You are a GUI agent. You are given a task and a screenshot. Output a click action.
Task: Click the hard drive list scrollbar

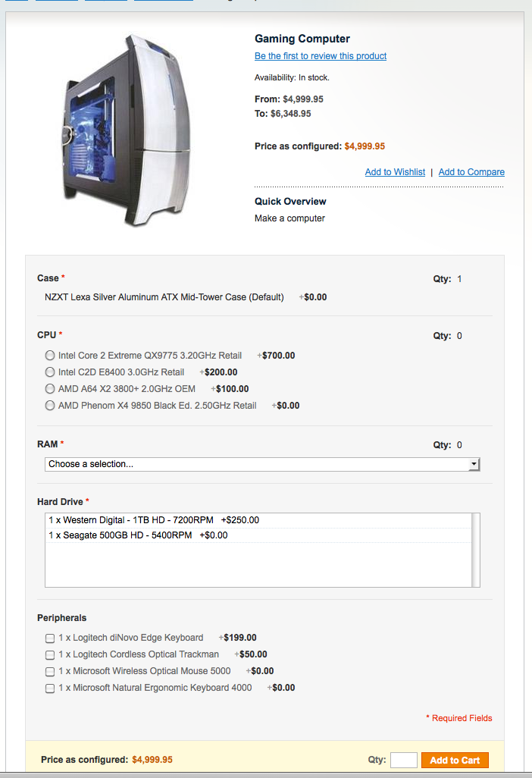(476, 550)
